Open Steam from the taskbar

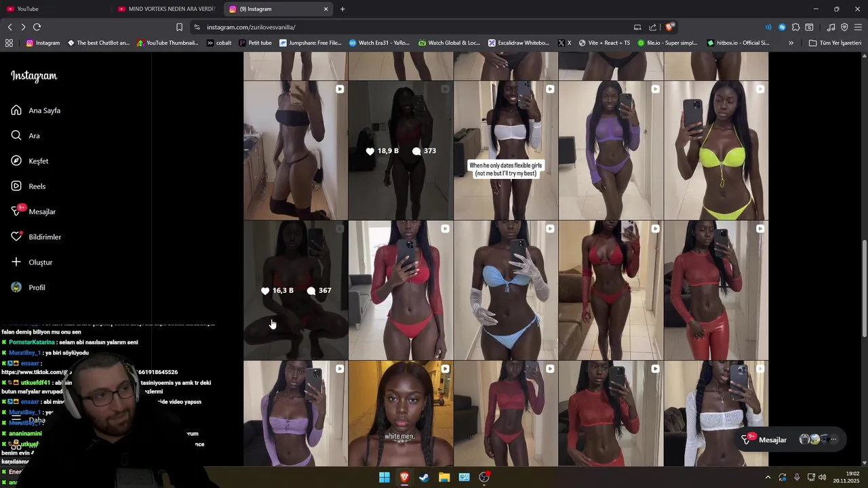[x=424, y=477]
